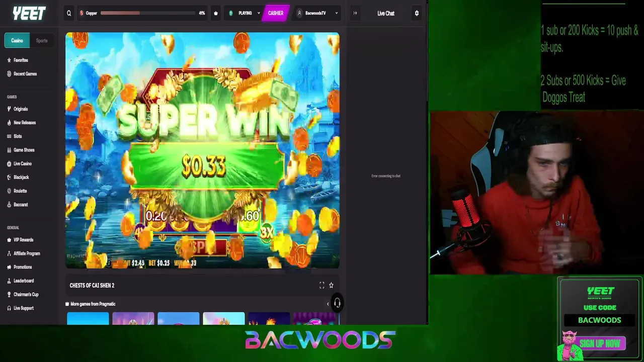Switch to the Sports tab
Screen dimensions: 644x362
pos(42,41)
